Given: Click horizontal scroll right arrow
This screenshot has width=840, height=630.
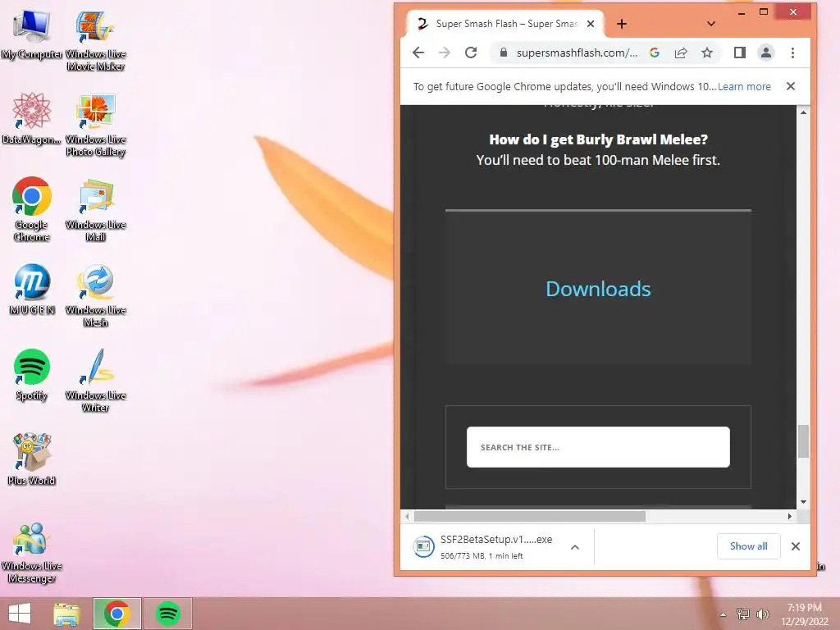Looking at the screenshot, I should [x=790, y=517].
